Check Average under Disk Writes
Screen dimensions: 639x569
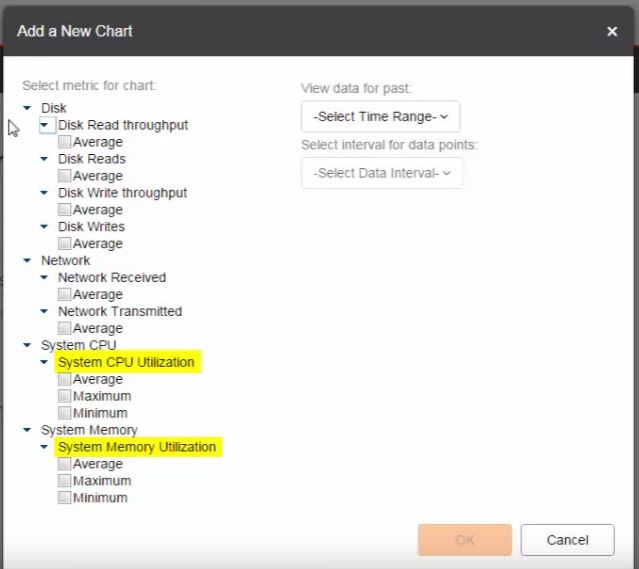point(64,243)
